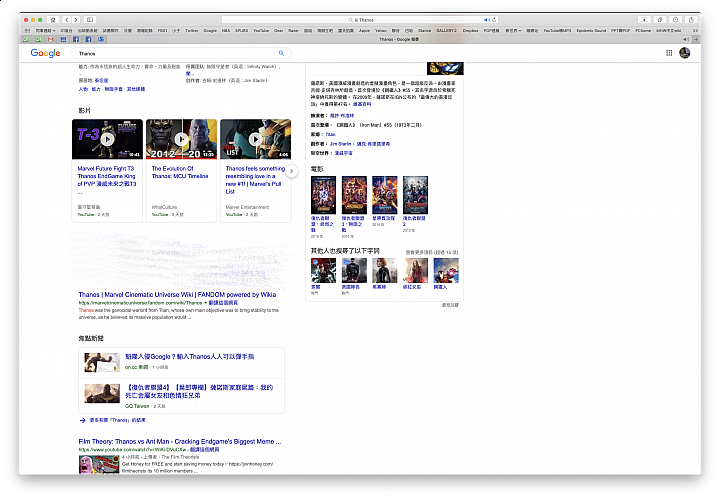
Task: Open Twitter bookmark in favorites bar
Action: (x=191, y=30)
